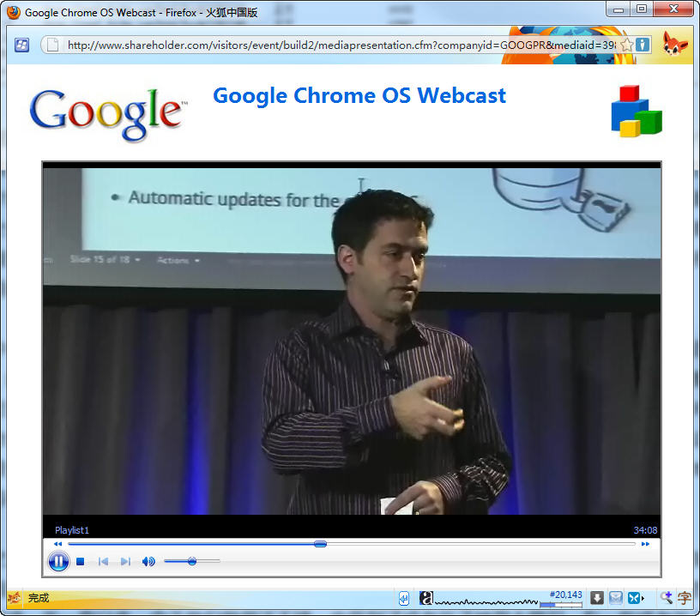Click the Google Chrome OS Webcast heading
The height and width of the screenshot is (616, 700).
pyautogui.click(x=359, y=96)
